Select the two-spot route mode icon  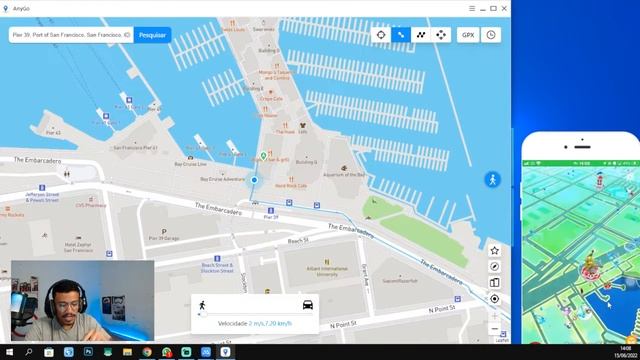click(401, 35)
